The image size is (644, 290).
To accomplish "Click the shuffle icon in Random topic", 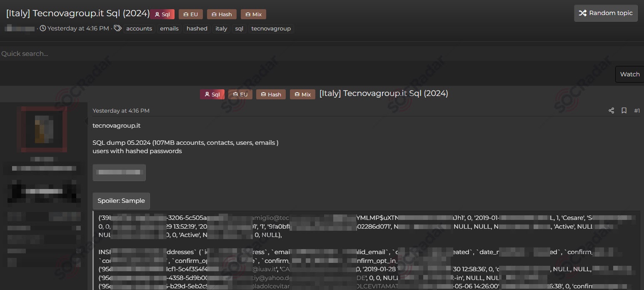I will pos(583,13).
